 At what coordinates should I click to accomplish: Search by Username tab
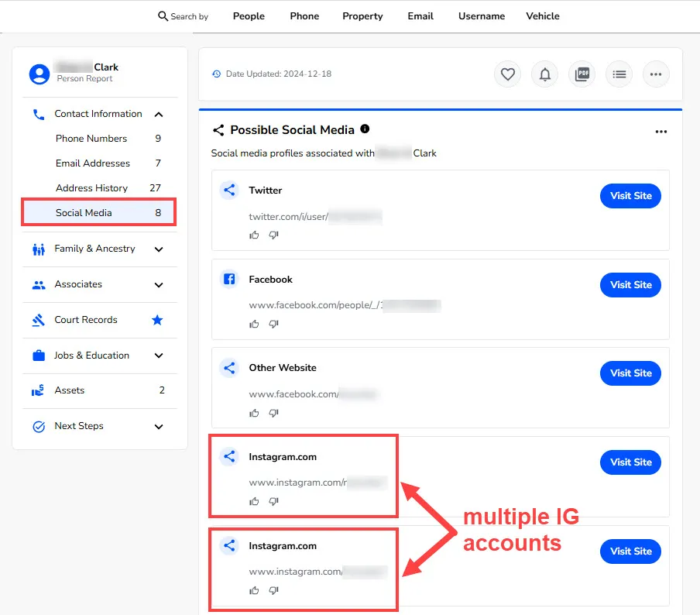click(x=482, y=16)
